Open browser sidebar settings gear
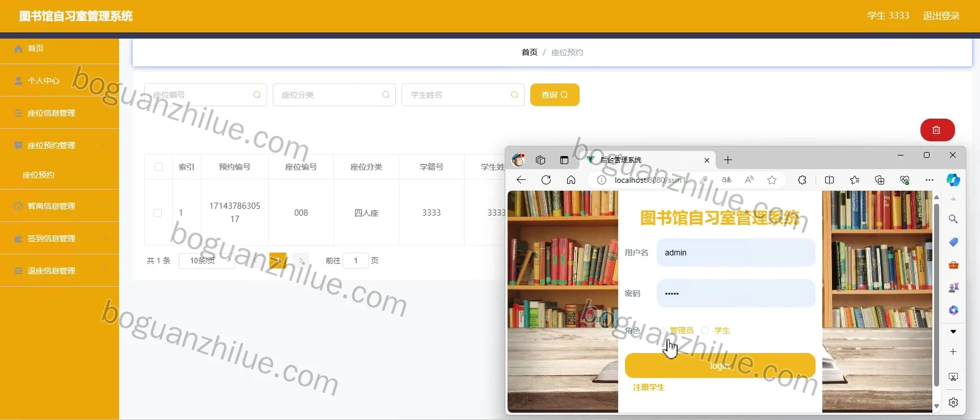This screenshot has width=980, height=420. (953, 402)
